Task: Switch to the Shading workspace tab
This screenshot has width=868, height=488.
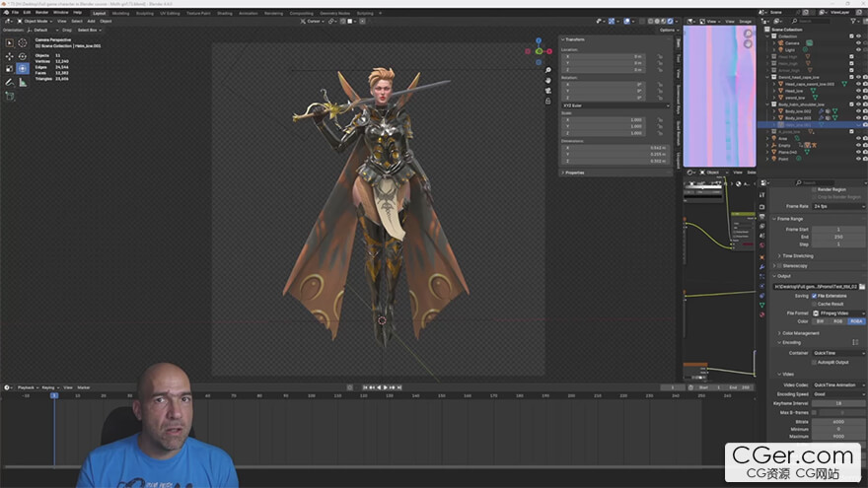Action: (x=224, y=13)
